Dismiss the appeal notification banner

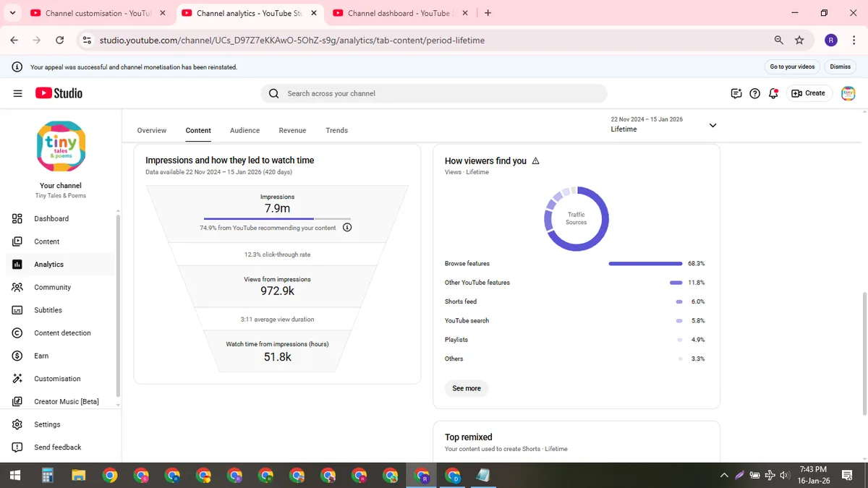[840, 67]
